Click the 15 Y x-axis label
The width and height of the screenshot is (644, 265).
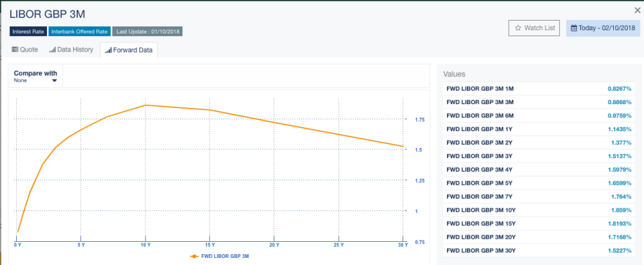point(210,245)
